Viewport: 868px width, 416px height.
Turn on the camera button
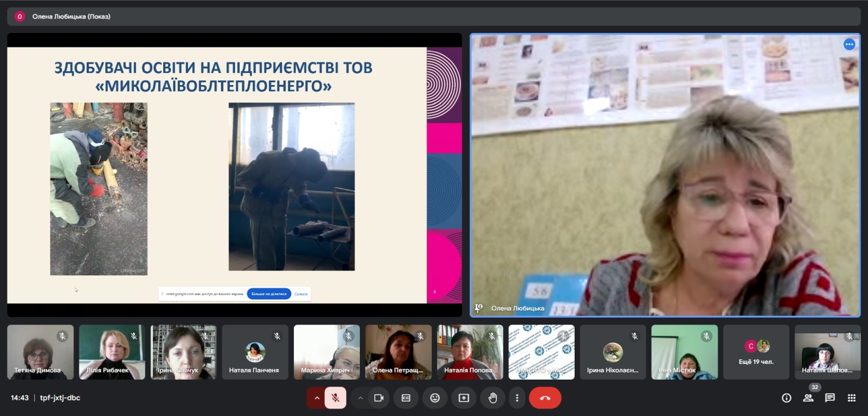[x=379, y=398]
